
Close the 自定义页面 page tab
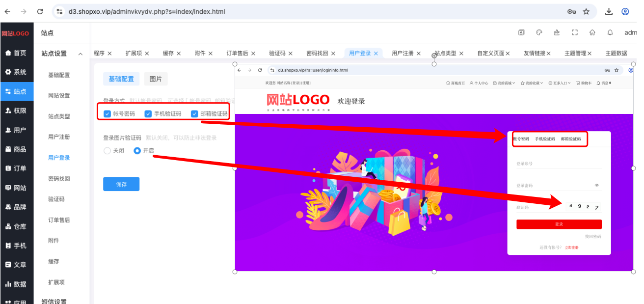[508, 54]
